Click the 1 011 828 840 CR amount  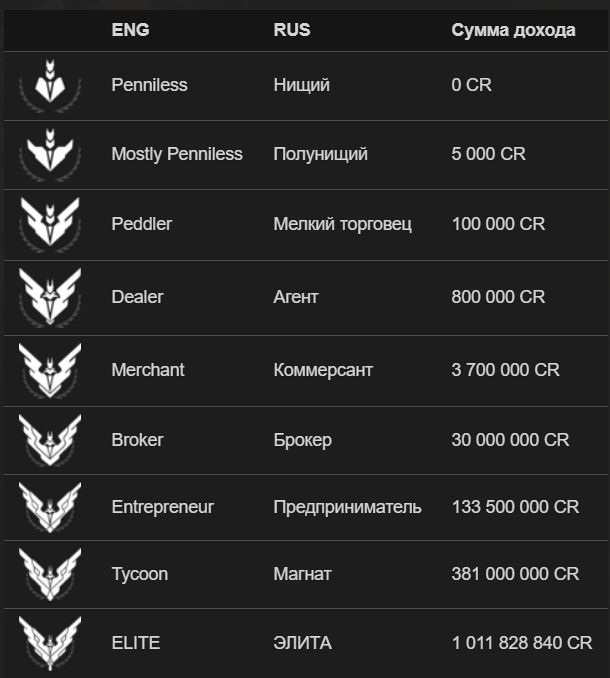pyautogui.click(x=522, y=643)
